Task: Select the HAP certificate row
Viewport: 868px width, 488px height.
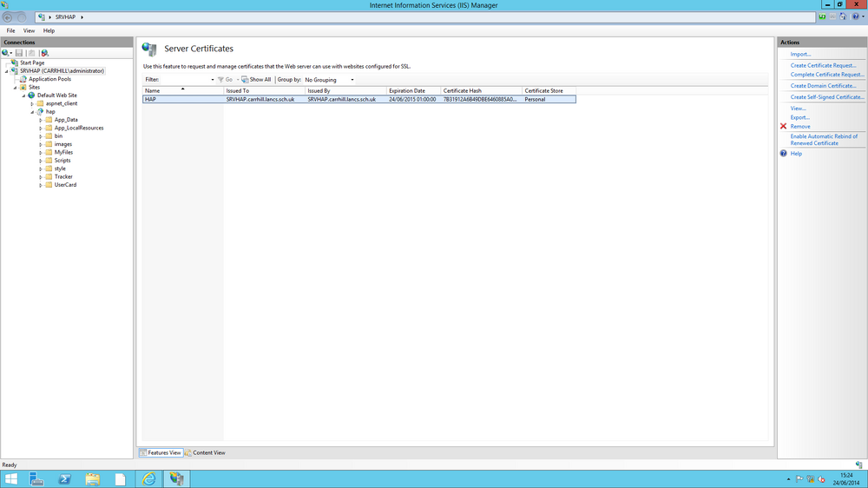Action: pyautogui.click(x=359, y=99)
